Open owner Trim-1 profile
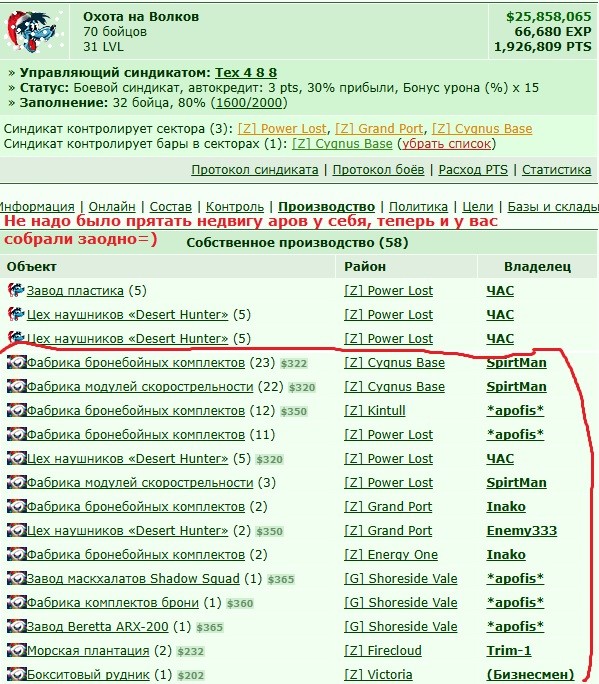The width and height of the screenshot is (599, 684). point(509,650)
